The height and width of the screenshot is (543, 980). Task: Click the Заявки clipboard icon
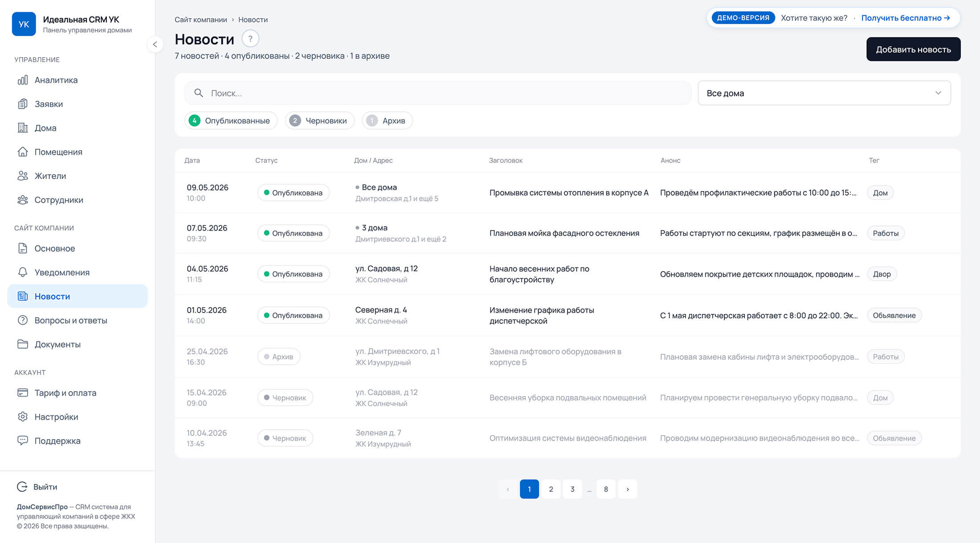(23, 104)
